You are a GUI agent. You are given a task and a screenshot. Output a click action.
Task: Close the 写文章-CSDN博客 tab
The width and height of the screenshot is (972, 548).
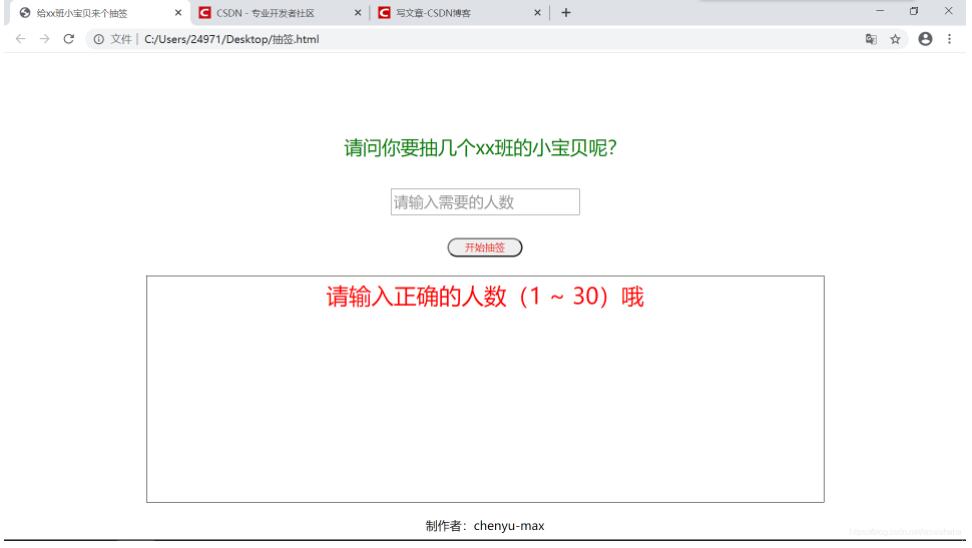[537, 12]
